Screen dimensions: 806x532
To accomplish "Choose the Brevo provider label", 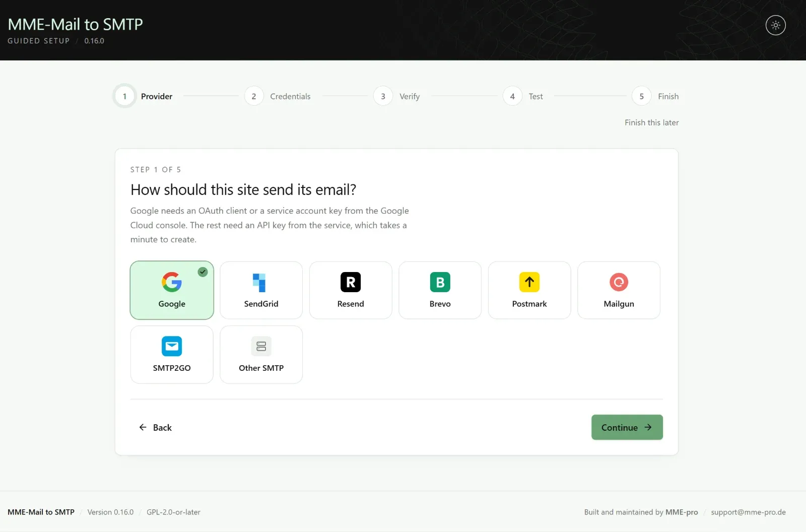I will [x=440, y=304].
